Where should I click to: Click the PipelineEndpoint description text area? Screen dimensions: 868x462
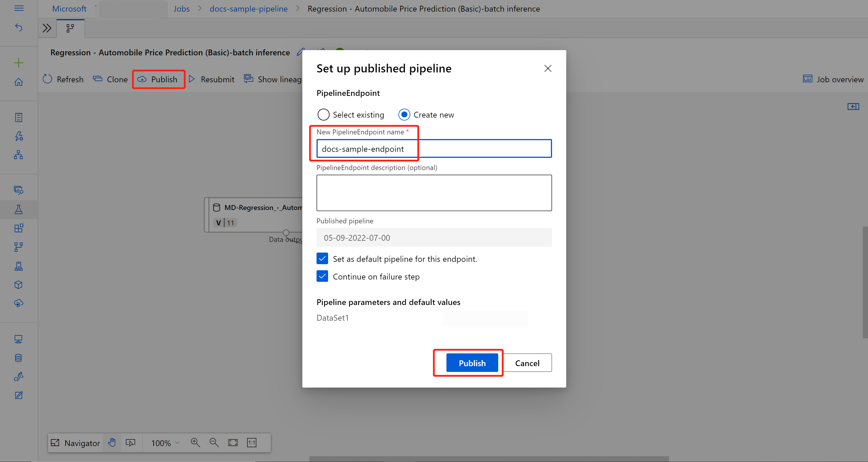434,193
